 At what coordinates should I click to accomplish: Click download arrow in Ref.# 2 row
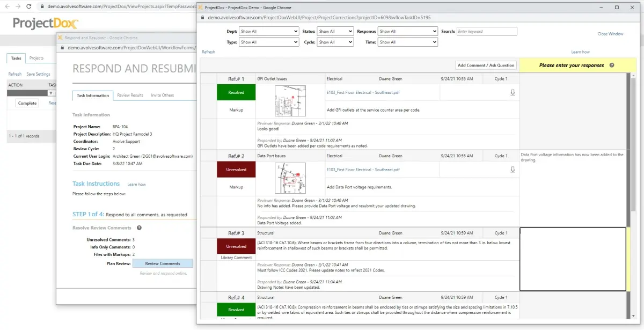pos(513,170)
